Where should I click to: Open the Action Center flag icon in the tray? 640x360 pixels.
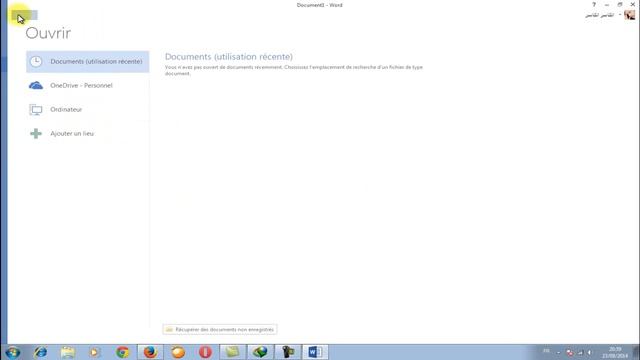tap(570, 352)
